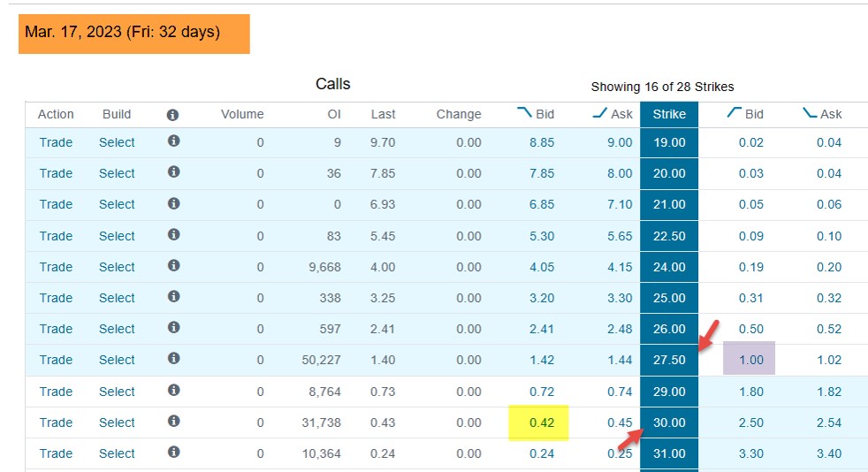Click info icon in the 25.00 strike row
This screenshot has height=472, width=868.
click(x=173, y=297)
